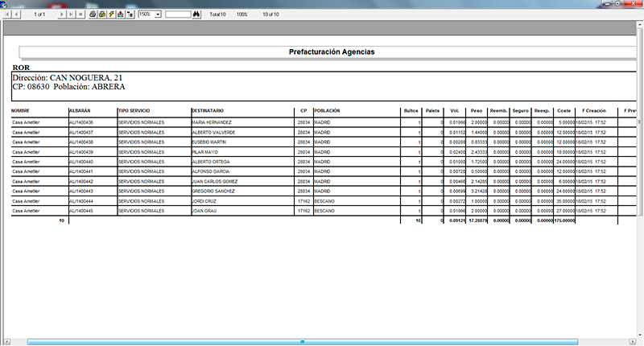
Task: Toggle the group tree panel icon
Action: coord(130,14)
